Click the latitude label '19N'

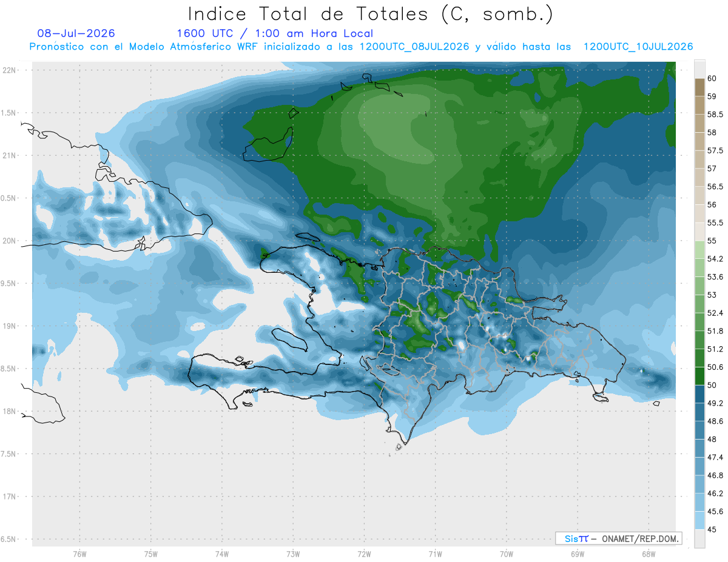click(10, 326)
